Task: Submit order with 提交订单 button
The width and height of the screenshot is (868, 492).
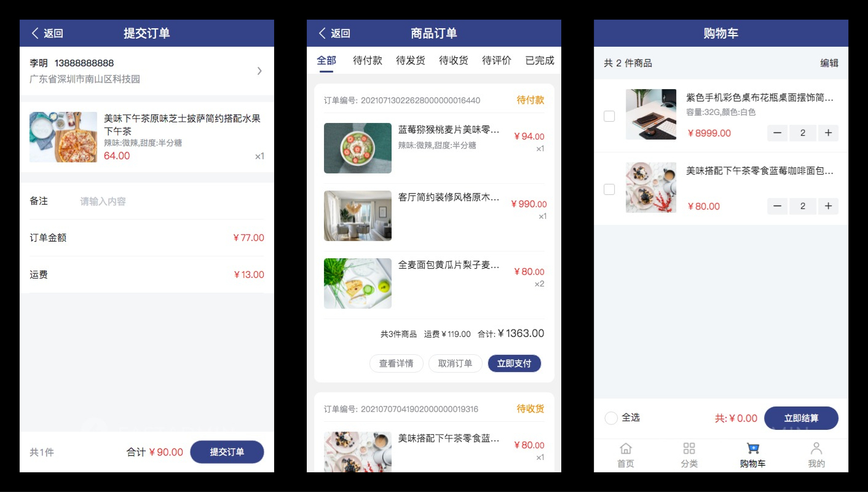Action: (x=227, y=452)
